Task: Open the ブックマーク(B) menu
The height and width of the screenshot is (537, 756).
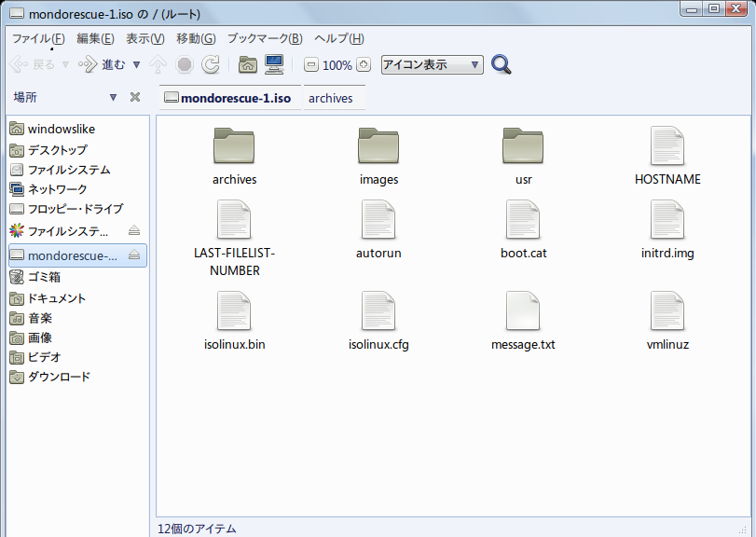Action: (265, 38)
